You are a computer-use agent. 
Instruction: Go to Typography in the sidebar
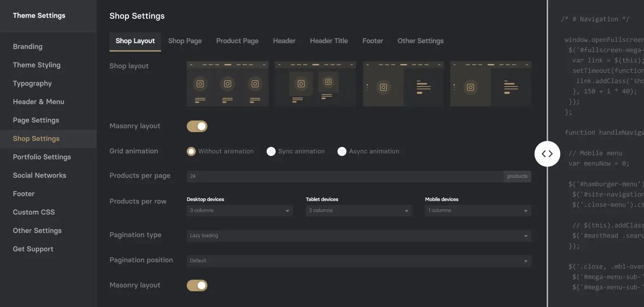point(32,83)
